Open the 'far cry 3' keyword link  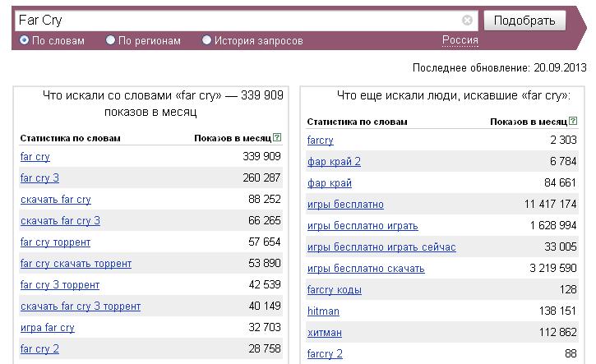pos(39,177)
